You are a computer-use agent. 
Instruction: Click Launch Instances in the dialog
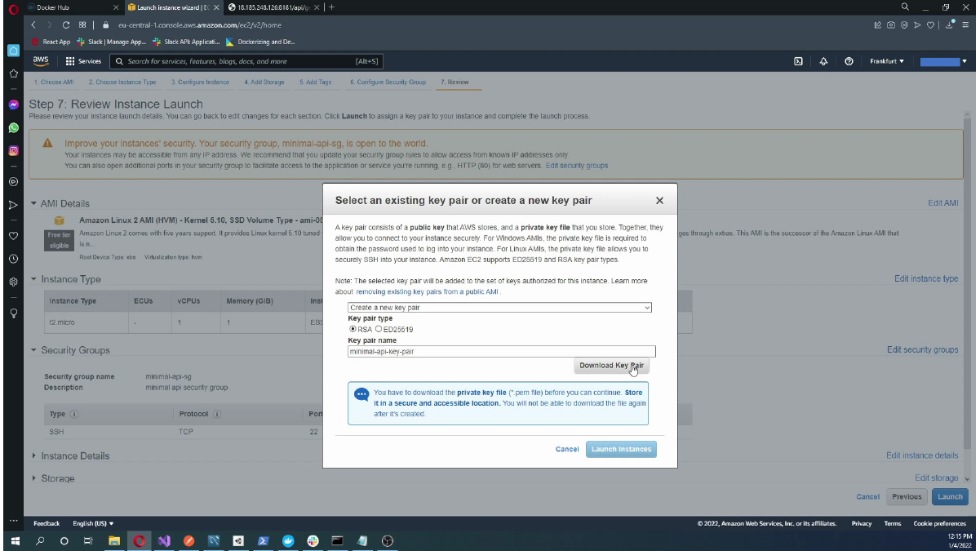[x=621, y=449]
